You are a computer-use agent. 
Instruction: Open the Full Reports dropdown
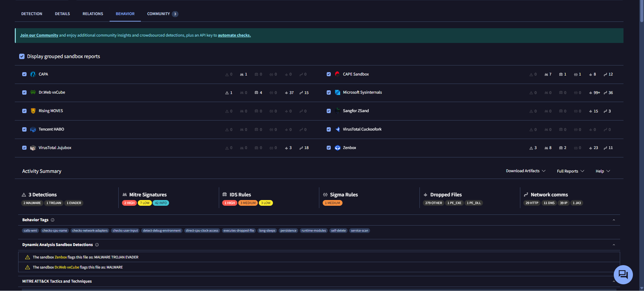[570, 171]
